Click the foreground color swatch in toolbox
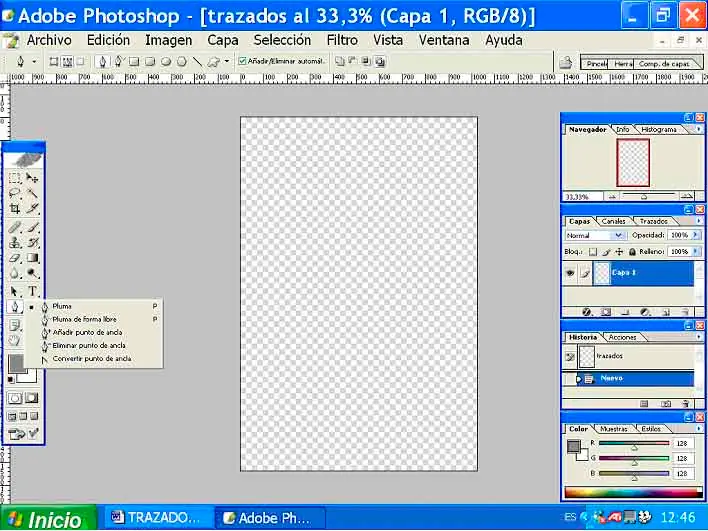 (x=17, y=363)
